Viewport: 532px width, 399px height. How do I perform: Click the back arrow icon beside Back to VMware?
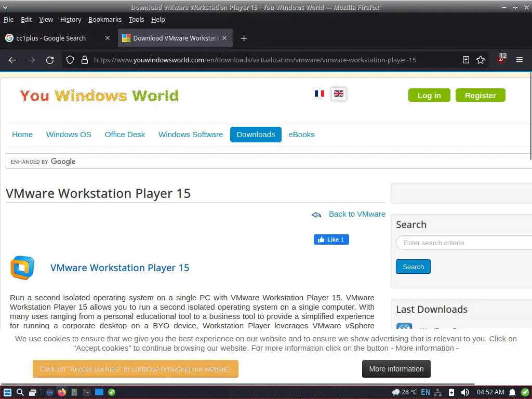pyautogui.click(x=316, y=215)
